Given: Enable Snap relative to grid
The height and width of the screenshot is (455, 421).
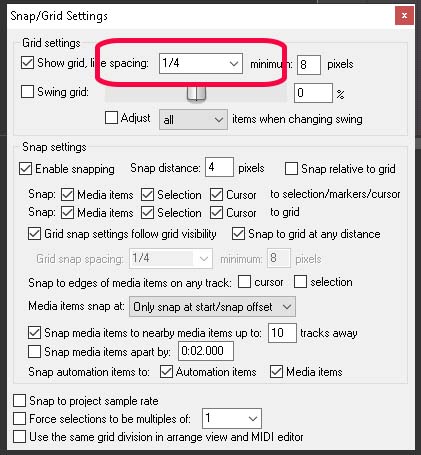Looking at the screenshot, I should point(291,169).
